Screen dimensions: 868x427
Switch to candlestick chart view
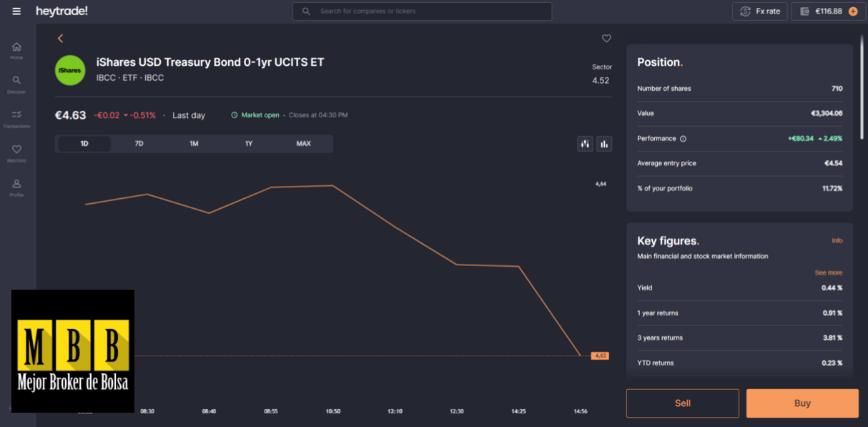tap(585, 144)
